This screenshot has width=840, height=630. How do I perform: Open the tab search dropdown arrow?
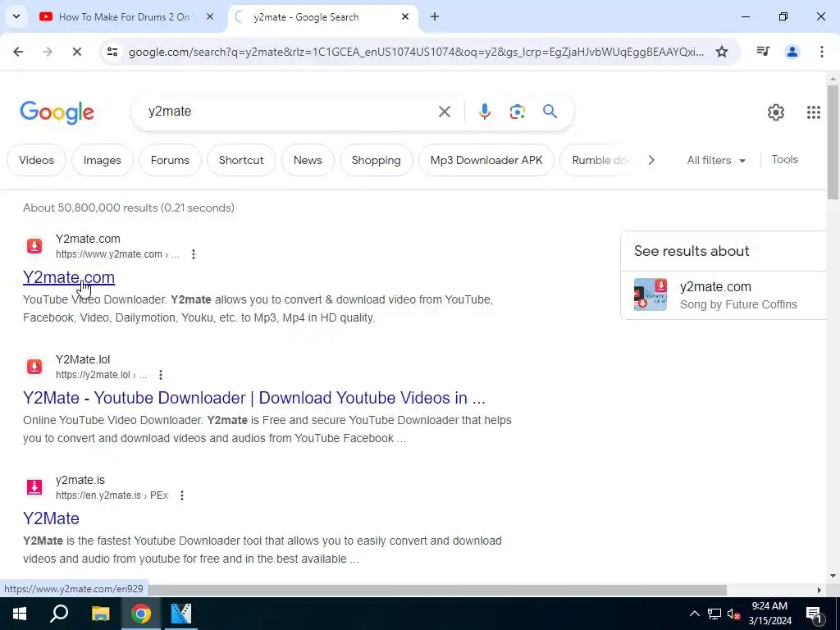tap(16, 16)
